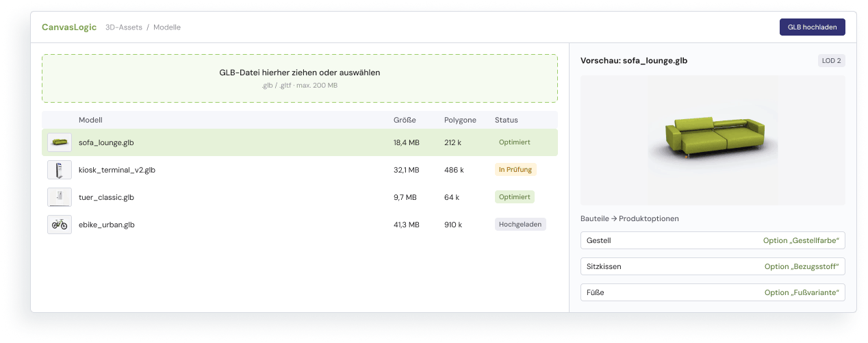Click the GLB-Datei drop zone
This screenshot has height=343, width=868.
click(300, 78)
